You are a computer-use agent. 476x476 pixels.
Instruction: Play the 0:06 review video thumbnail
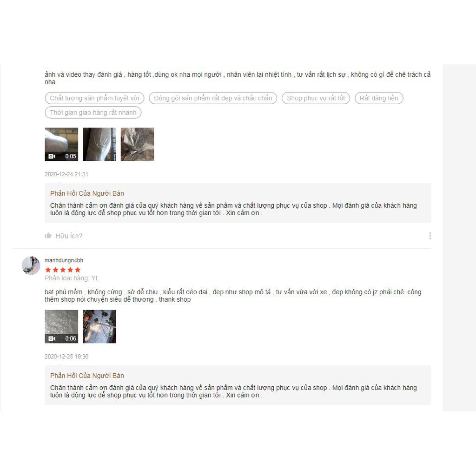pyautogui.click(x=61, y=326)
